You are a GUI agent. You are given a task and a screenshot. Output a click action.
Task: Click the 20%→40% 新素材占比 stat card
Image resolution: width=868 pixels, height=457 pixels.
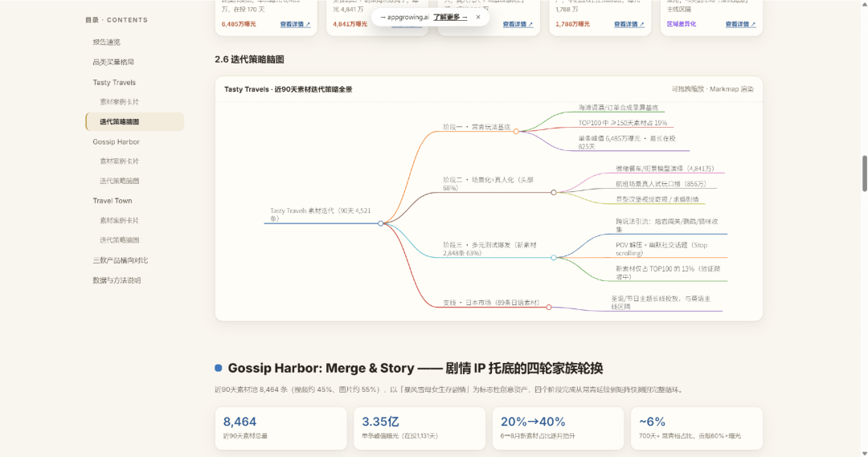click(558, 429)
